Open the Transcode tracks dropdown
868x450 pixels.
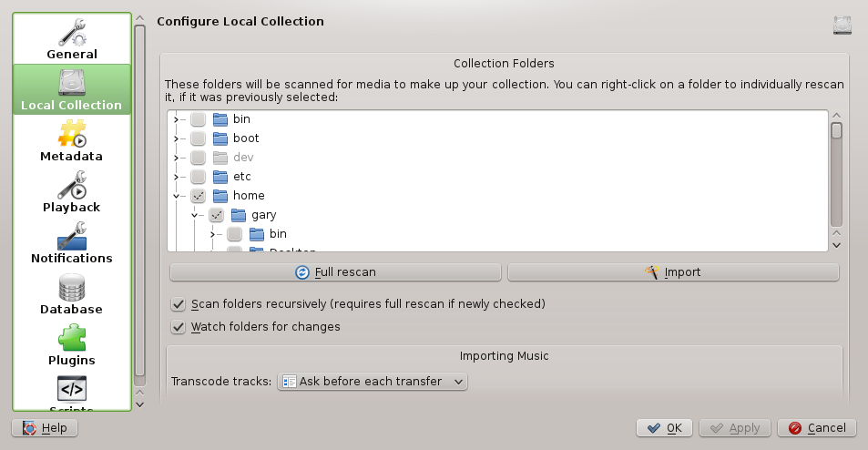pyautogui.click(x=372, y=381)
